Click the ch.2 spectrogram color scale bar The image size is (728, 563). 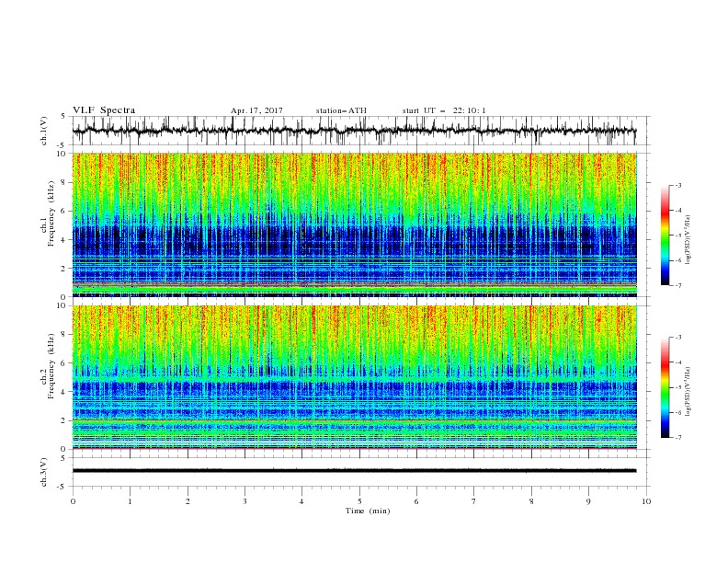pos(665,387)
